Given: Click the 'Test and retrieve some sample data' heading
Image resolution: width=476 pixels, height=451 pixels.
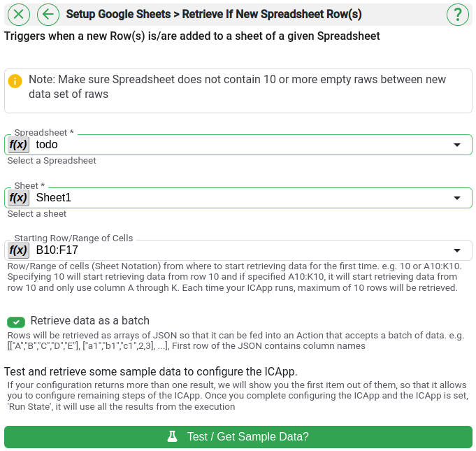Looking at the screenshot, I should 150,371.
